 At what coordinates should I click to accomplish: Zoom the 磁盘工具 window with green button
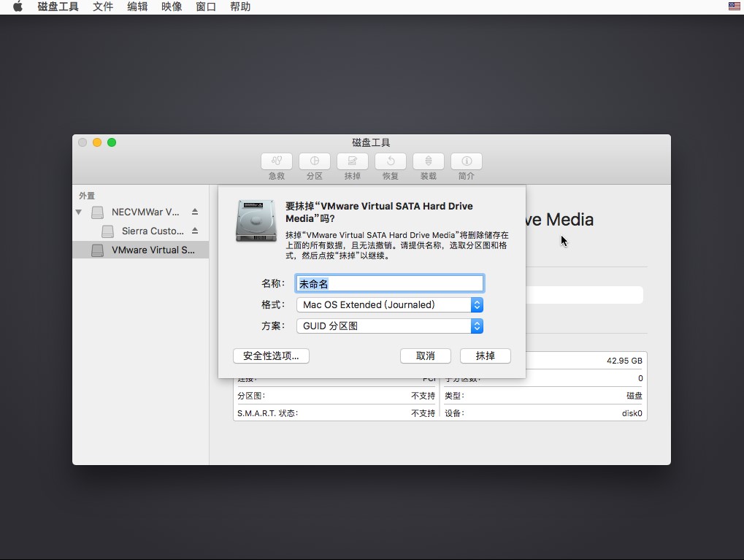pos(112,142)
